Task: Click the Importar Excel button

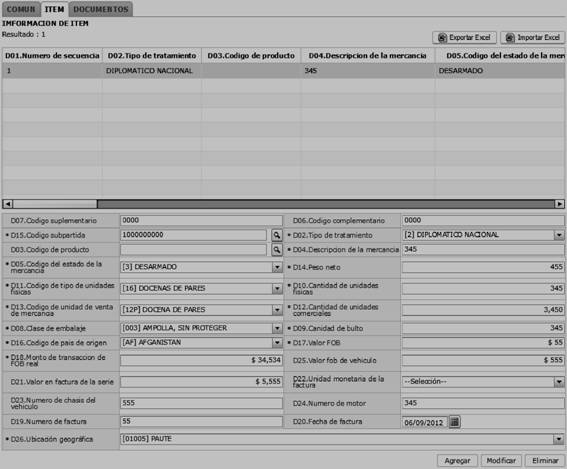Action: pos(532,38)
